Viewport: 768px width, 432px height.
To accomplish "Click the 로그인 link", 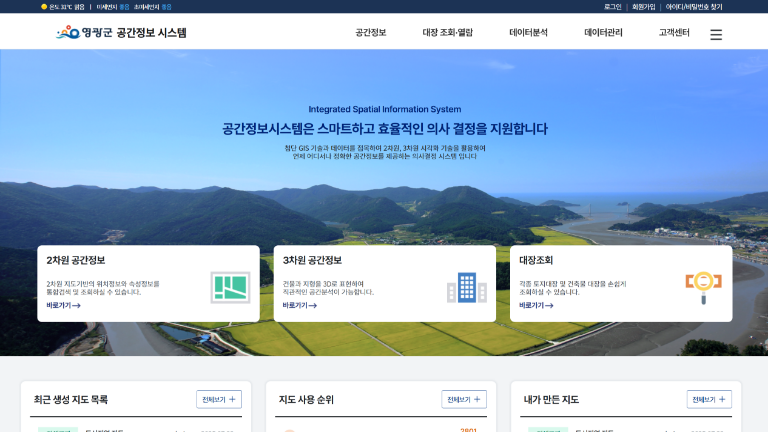I will (612, 6).
